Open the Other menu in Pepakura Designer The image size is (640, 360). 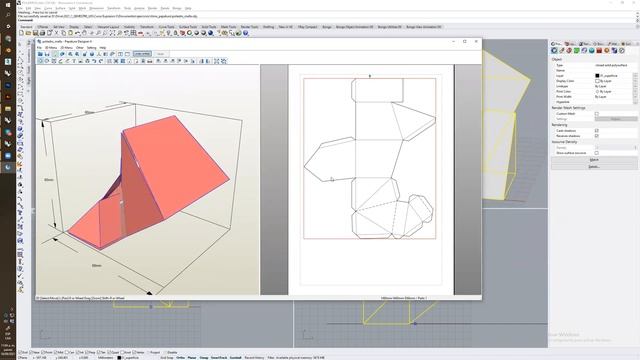(80, 48)
